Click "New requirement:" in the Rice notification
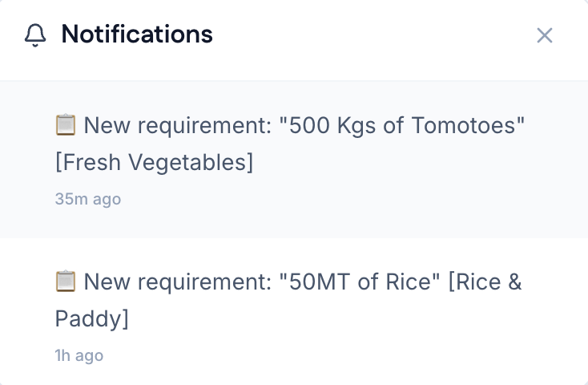Image resolution: width=588 pixels, height=385 pixels. [x=175, y=282]
